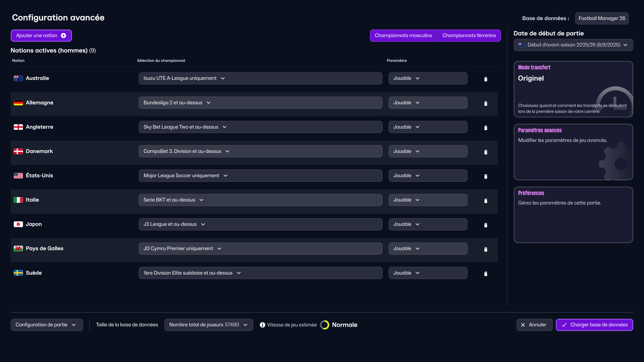Change États-Unis Jouable setting
The height and width of the screenshot is (362, 644).
coord(428,175)
